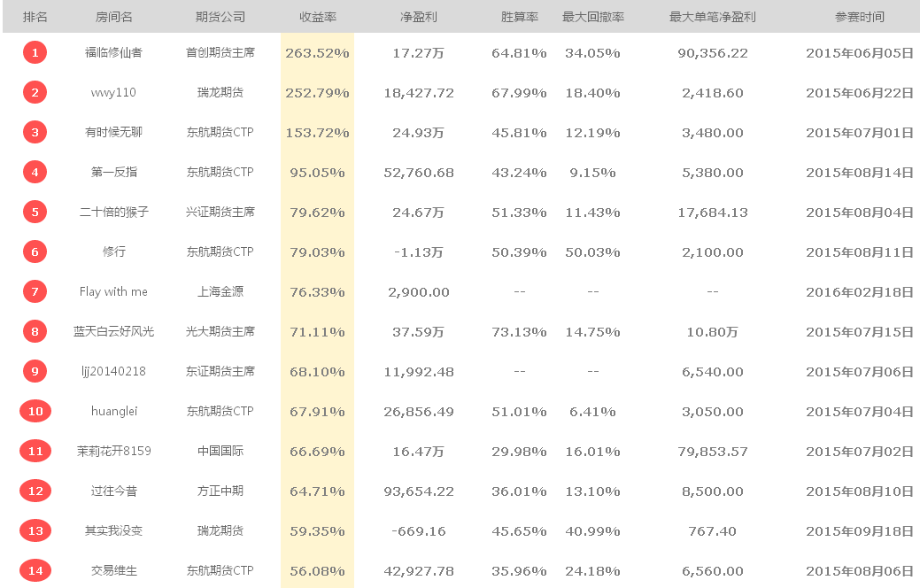920x588 pixels.
Task: Sort by the 净盈利 column header
Action: coord(418,17)
